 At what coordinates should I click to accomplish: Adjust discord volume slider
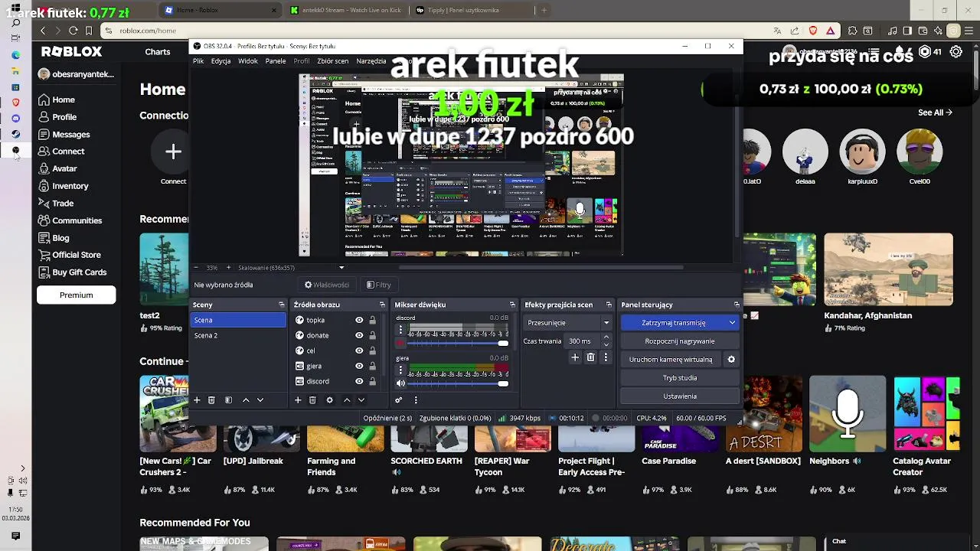pyautogui.click(x=459, y=344)
